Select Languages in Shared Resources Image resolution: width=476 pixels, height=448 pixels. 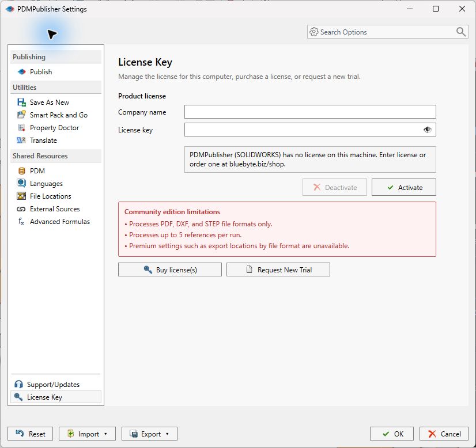[56, 184]
